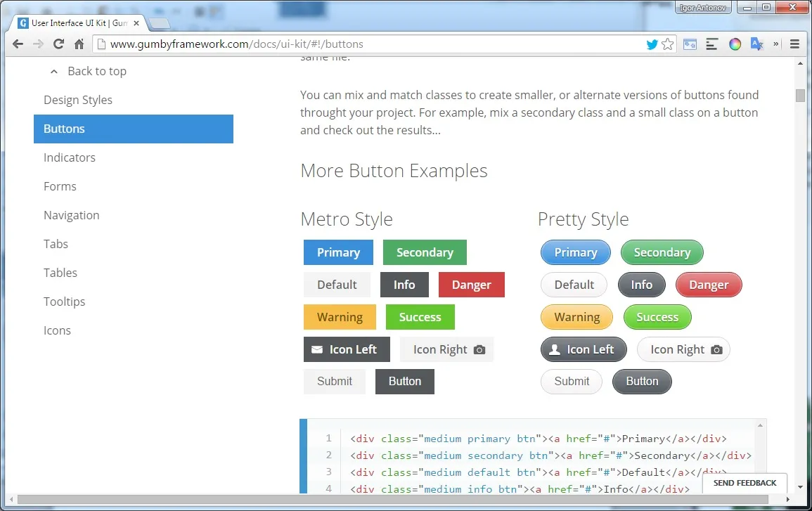Open the Forms sidebar entry

pos(60,186)
